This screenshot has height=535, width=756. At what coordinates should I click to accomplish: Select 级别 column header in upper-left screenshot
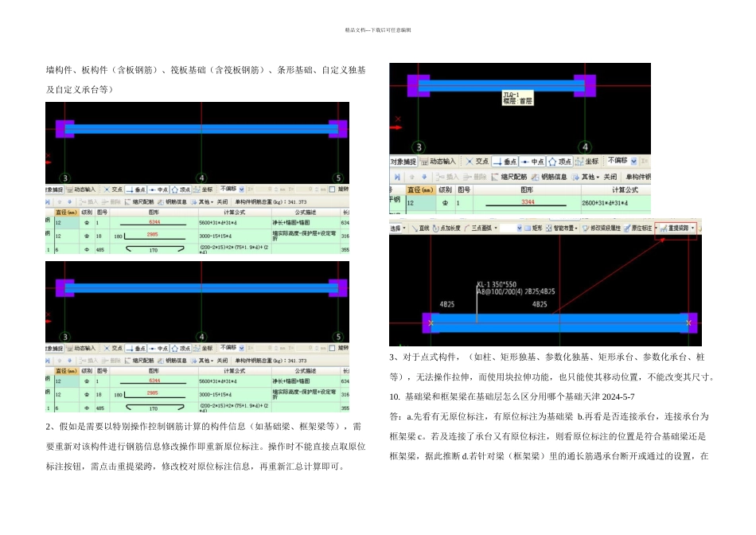click(x=87, y=213)
